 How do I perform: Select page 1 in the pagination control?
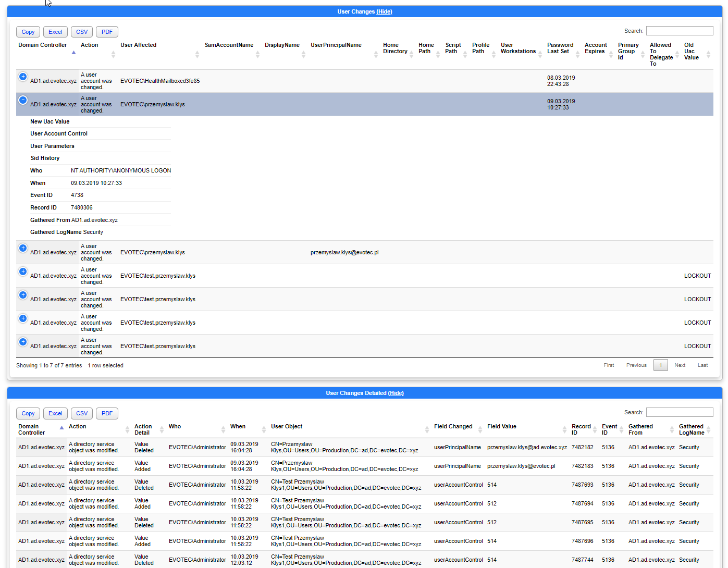[x=660, y=365]
